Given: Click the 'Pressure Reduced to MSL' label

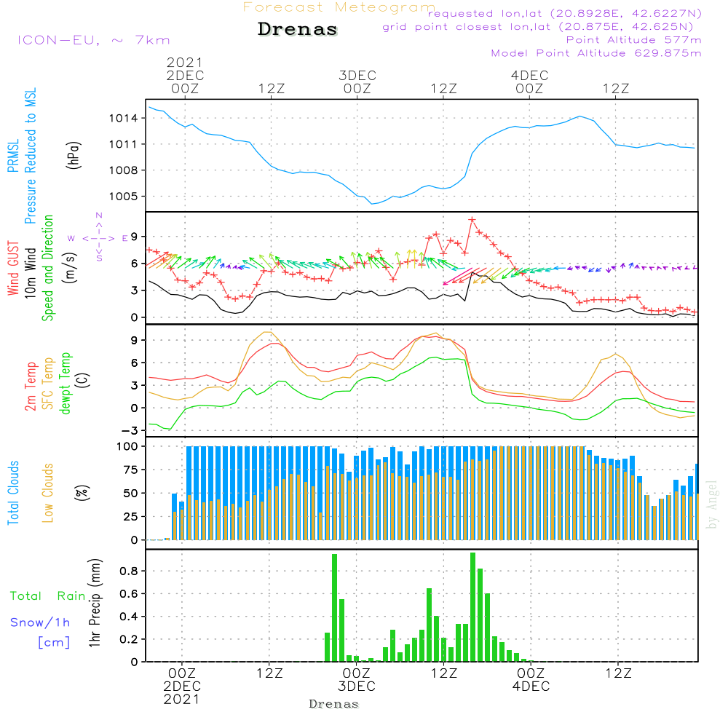Looking at the screenshot, I should [x=30, y=156].
